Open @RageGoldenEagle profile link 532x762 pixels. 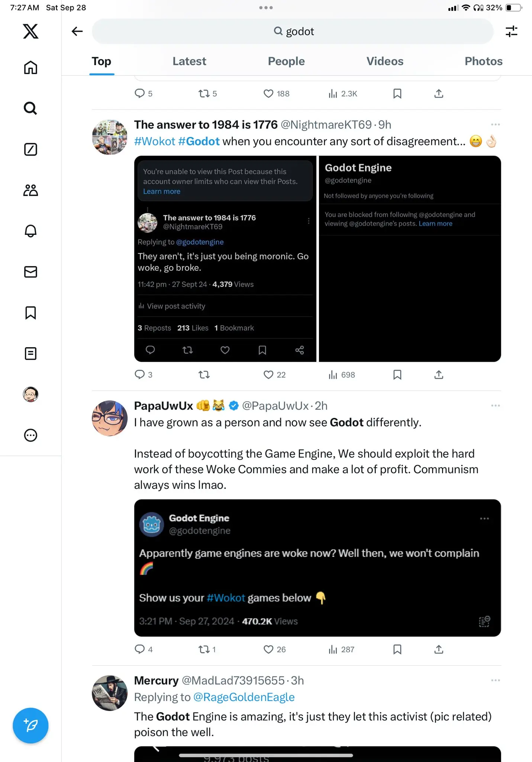[x=244, y=697]
